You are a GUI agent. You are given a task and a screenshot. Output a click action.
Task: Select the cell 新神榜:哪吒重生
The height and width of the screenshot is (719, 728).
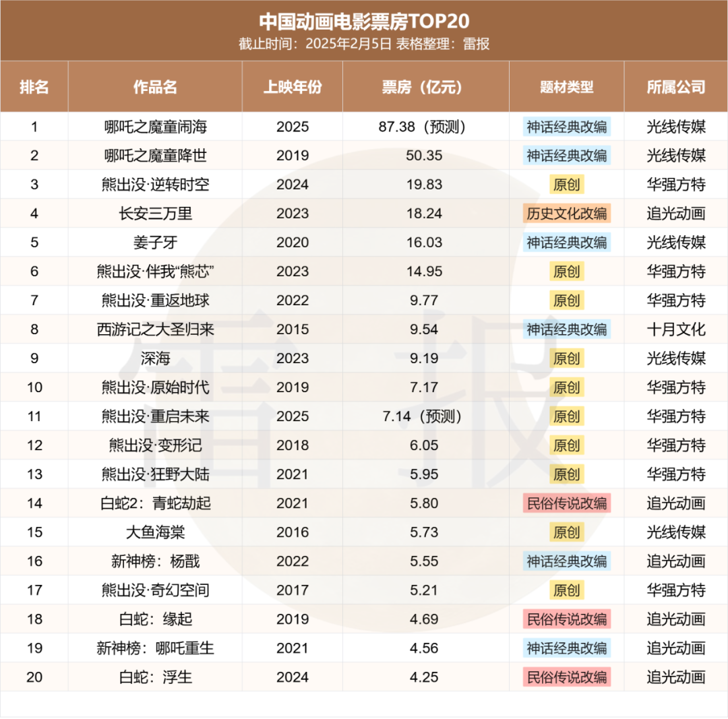point(155,648)
